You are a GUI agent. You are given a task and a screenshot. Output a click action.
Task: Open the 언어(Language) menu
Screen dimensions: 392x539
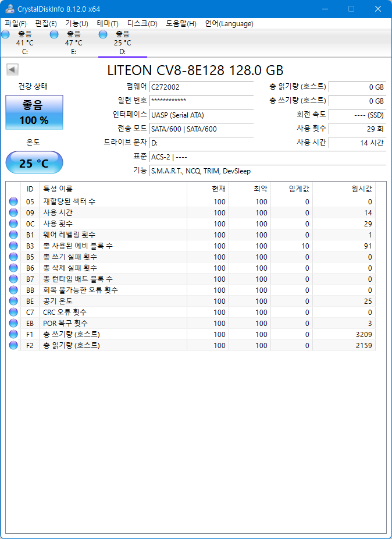(x=229, y=24)
